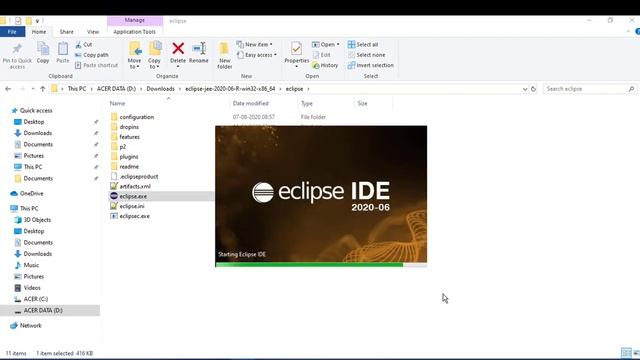
Task: Open the Open dropdown in ribbon
Action: point(326,44)
